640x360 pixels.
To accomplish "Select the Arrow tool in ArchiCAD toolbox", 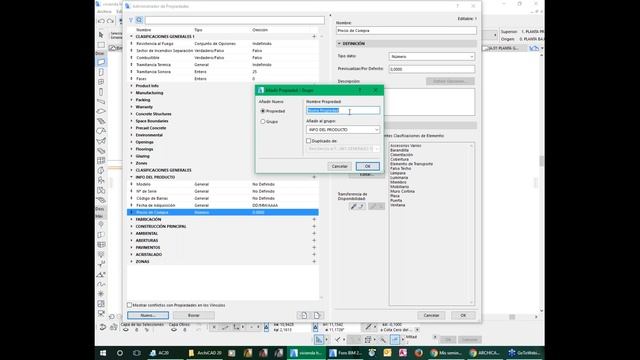I will pyautogui.click(x=101, y=35).
